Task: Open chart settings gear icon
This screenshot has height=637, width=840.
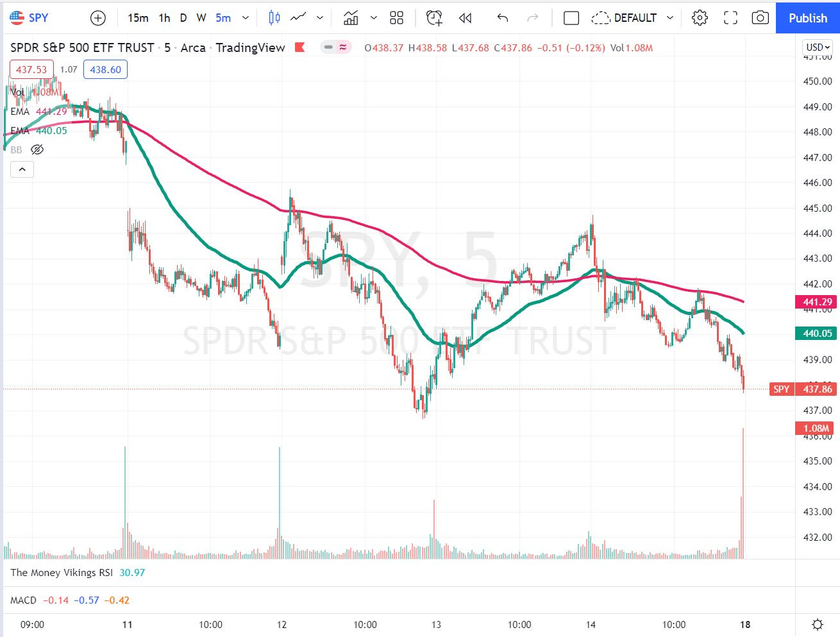Action: [700, 18]
